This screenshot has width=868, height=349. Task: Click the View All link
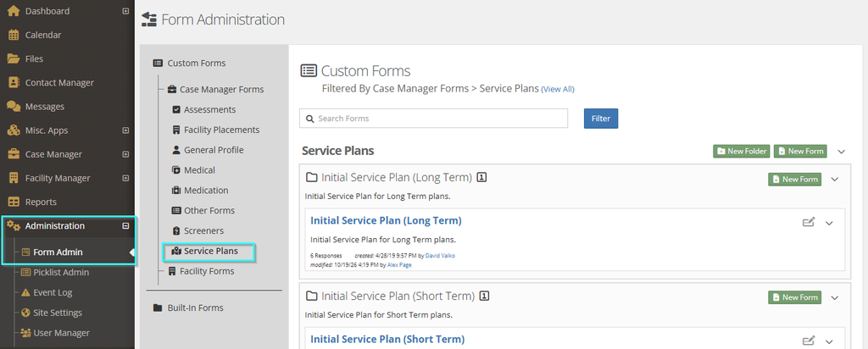click(558, 89)
